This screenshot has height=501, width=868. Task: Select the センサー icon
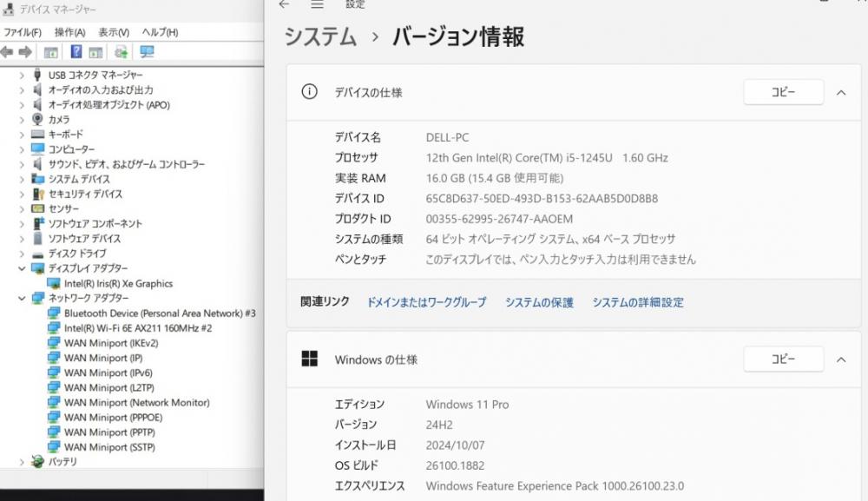[x=37, y=208]
